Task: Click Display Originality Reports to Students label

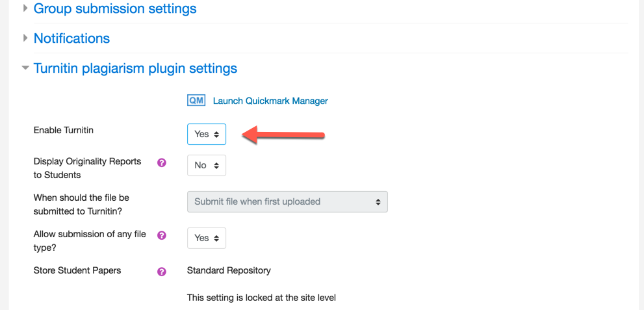Action: pyautogui.click(x=88, y=168)
